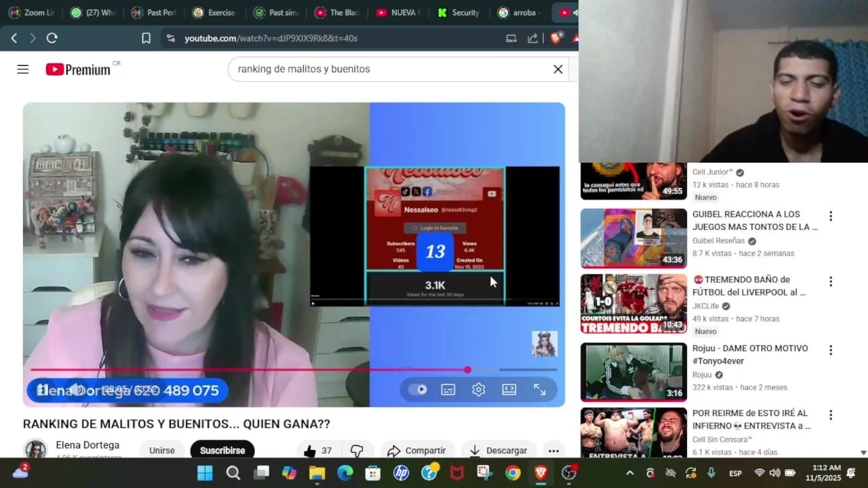Open options for Rojuu DAME OTRO MOTIVO
Screen dimensions: 868x488
[831, 350]
